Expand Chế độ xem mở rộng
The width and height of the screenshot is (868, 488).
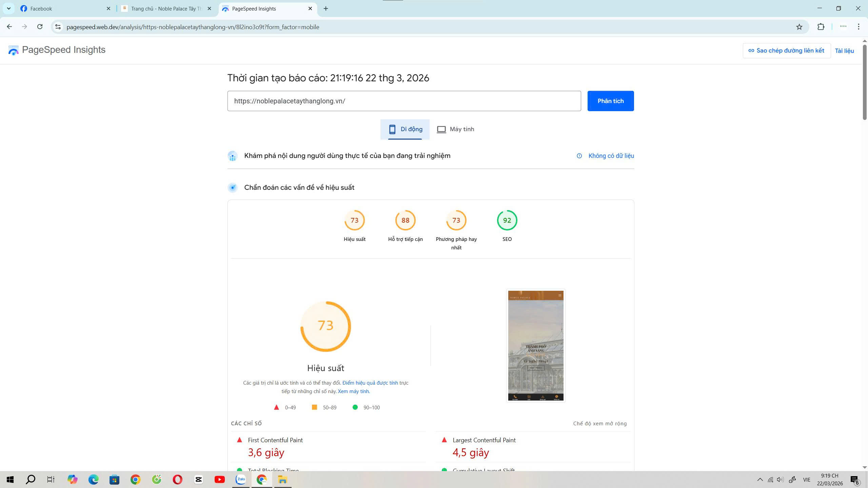(x=599, y=423)
